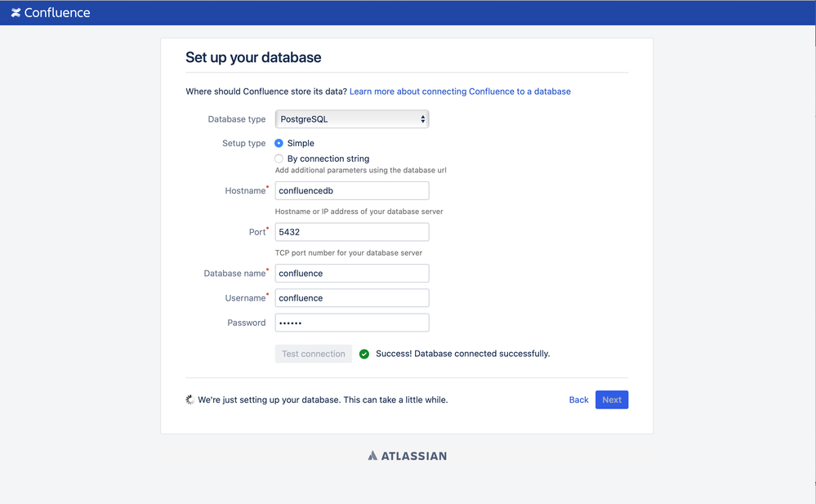Click the Confluence title text in header

click(x=57, y=12)
